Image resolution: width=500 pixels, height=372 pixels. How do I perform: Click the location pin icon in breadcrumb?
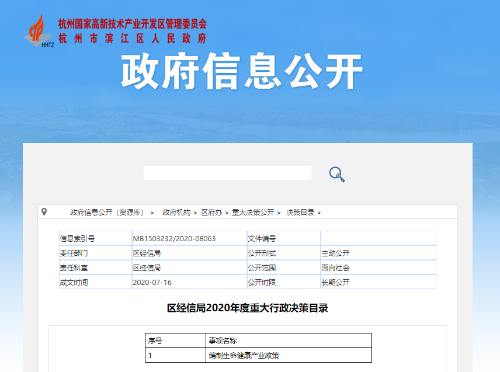coord(44,212)
